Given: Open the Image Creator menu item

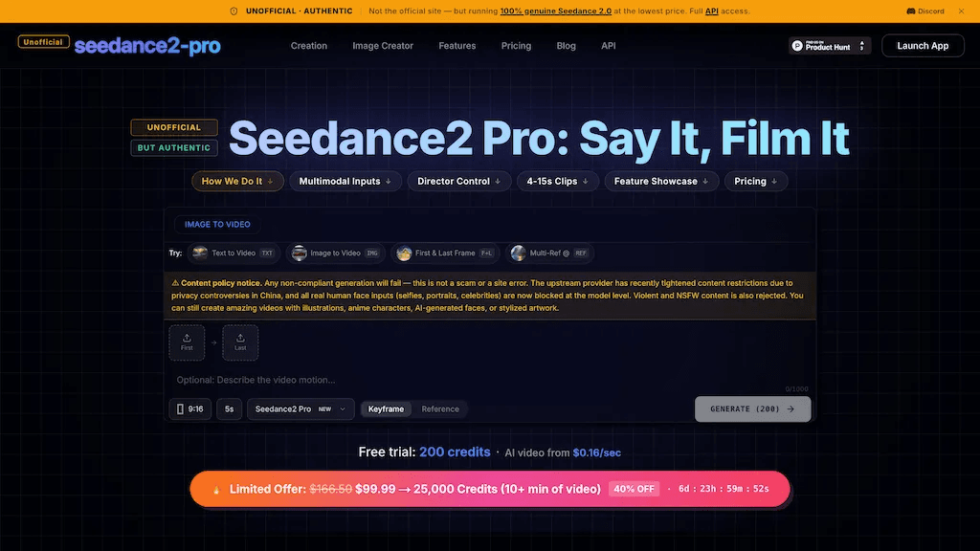Looking at the screenshot, I should [x=383, y=46].
